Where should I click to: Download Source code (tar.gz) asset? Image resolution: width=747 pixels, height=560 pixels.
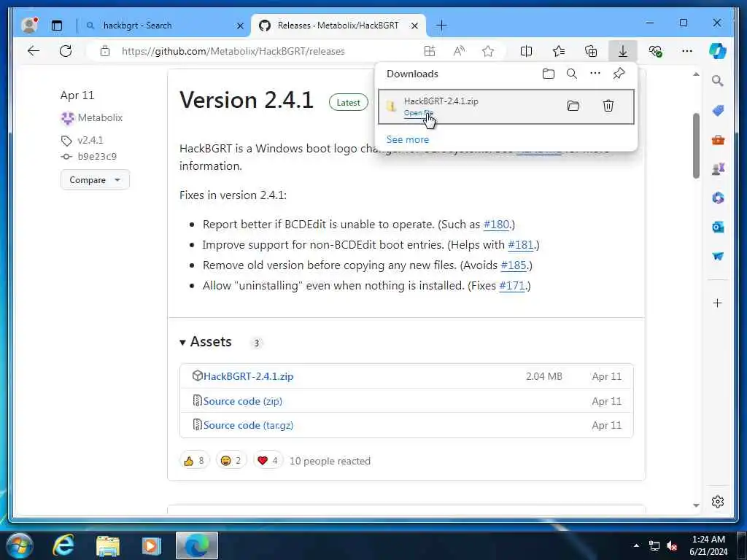point(248,425)
